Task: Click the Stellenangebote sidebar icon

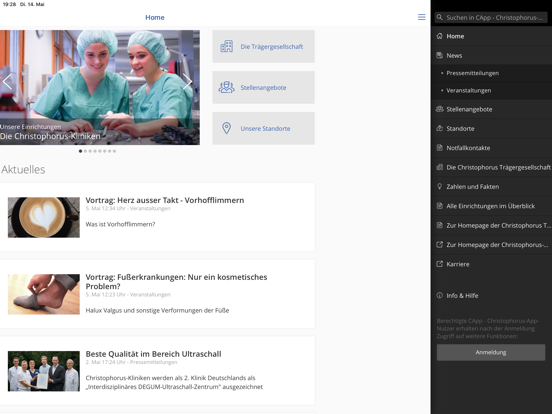Action: [439, 109]
